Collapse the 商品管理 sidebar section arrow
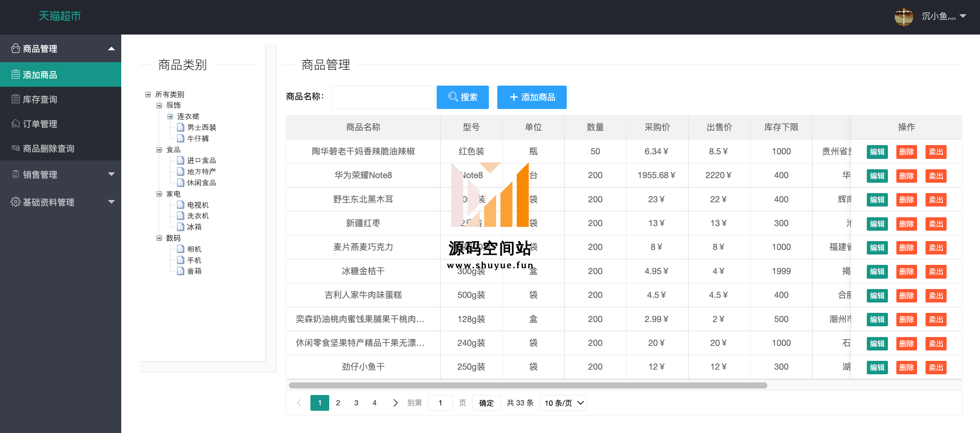This screenshot has width=980, height=433. (111, 48)
